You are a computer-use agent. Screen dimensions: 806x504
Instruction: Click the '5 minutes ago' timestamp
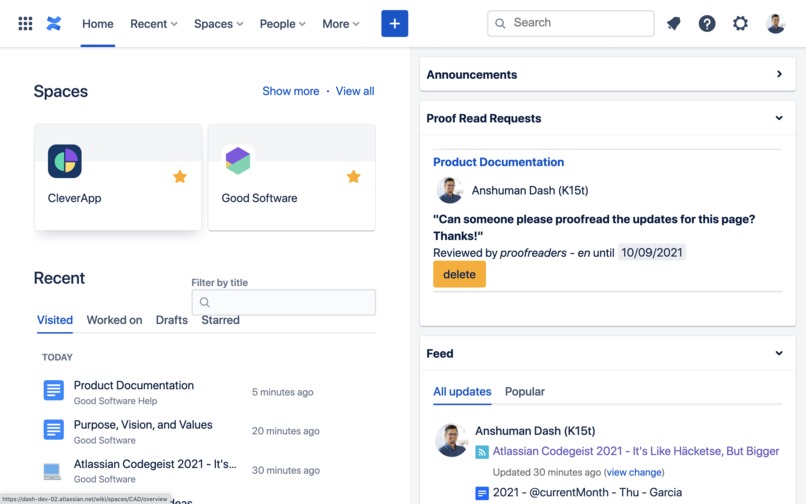click(282, 392)
